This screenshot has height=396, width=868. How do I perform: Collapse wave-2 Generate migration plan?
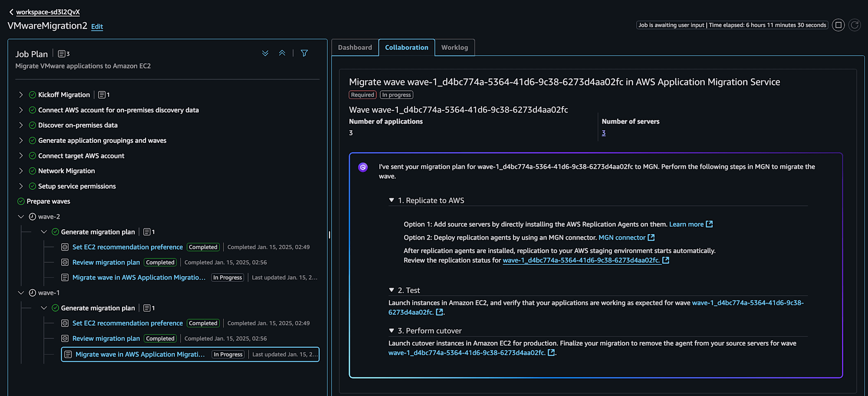(44, 232)
